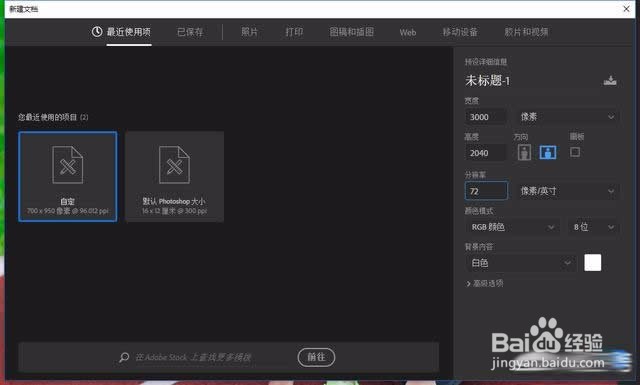Open the 8 位 bit depth dropdown

coord(593,227)
